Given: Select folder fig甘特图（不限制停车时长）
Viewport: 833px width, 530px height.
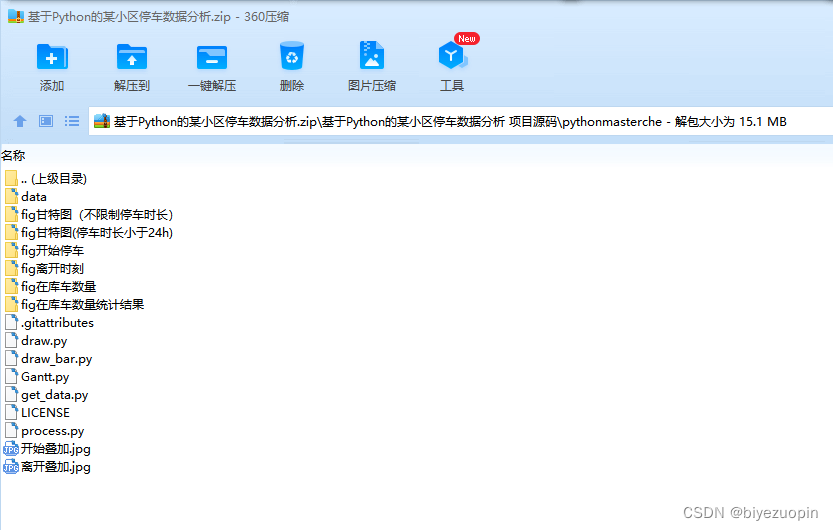Looking at the screenshot, I should click(x=89, y=215).
